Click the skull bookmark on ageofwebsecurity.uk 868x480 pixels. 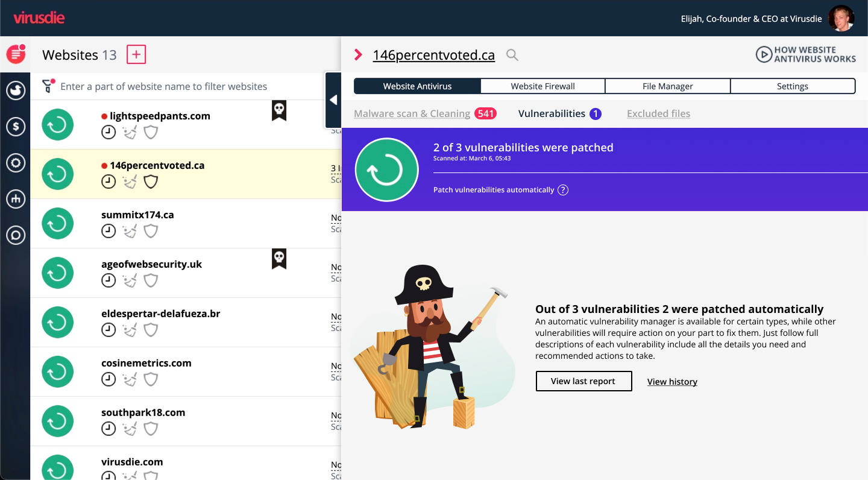[x=278, y=258]
